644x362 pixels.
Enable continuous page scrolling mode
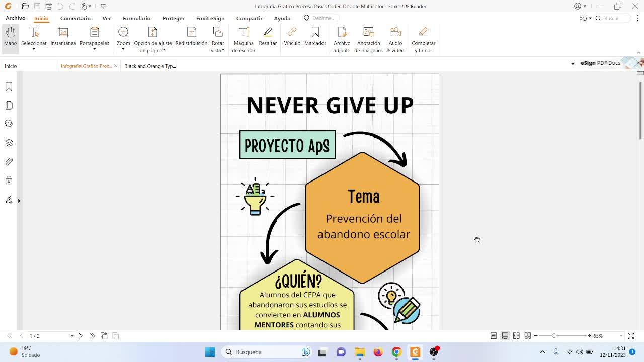505,336
